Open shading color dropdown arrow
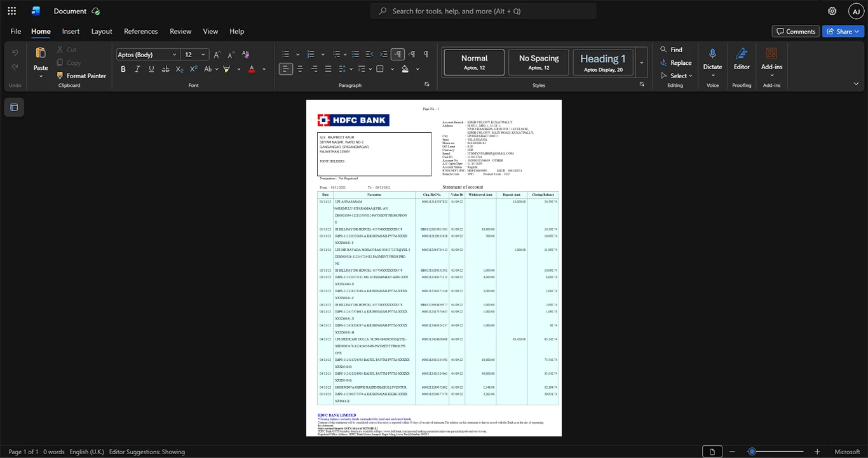The width and height of the screenshot is (868, 458). click(417, 69)
